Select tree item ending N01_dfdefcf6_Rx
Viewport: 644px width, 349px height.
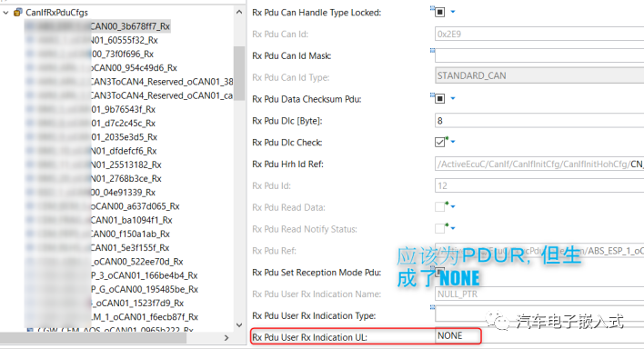91,151
